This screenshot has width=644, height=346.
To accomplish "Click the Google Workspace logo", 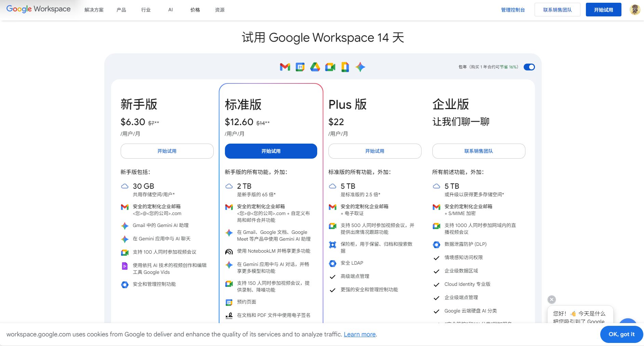I will 38,9.
